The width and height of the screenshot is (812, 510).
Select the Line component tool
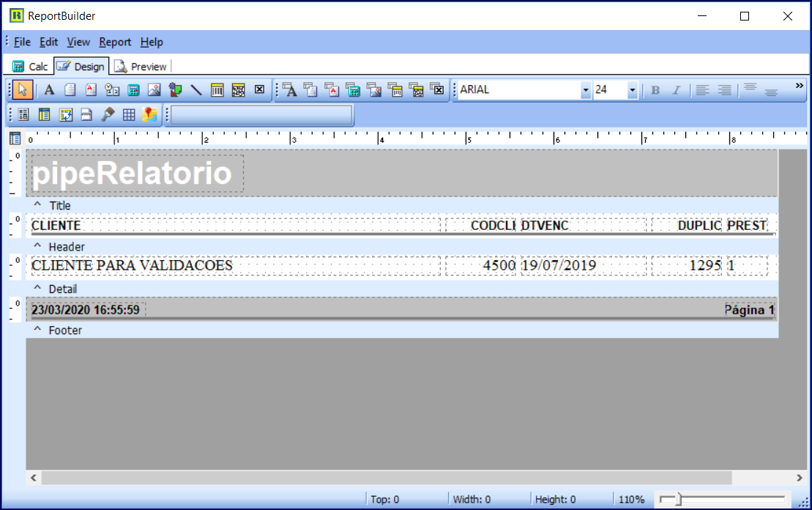pyautogui.click(x=196, y=90)
